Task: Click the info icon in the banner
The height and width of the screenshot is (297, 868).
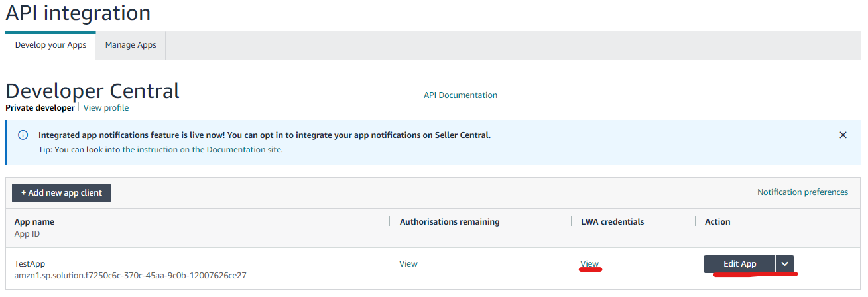Action: pyautogui.click(x=23, y=135)
